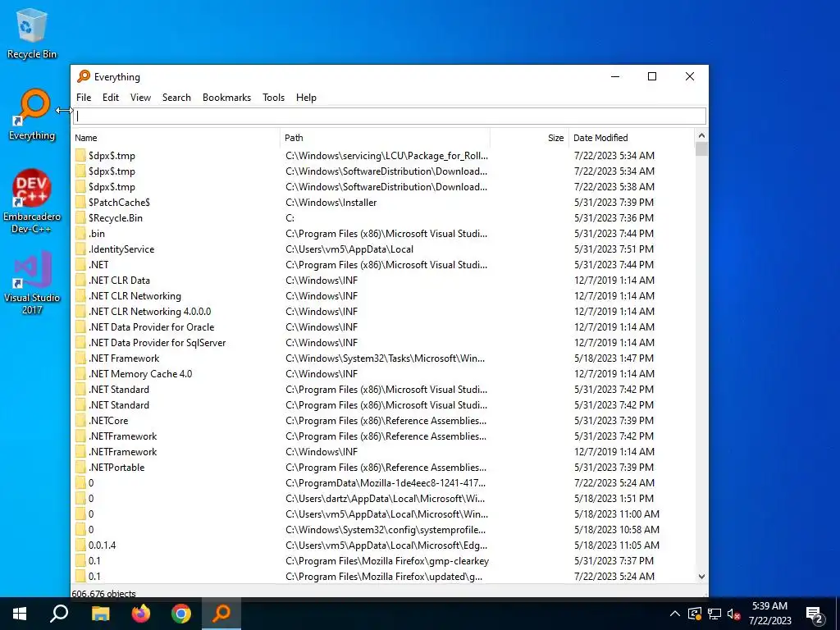The width and height of the screenshot is (840, 630).
Task: Minimize the Everything window
Action: coord(615,76)
